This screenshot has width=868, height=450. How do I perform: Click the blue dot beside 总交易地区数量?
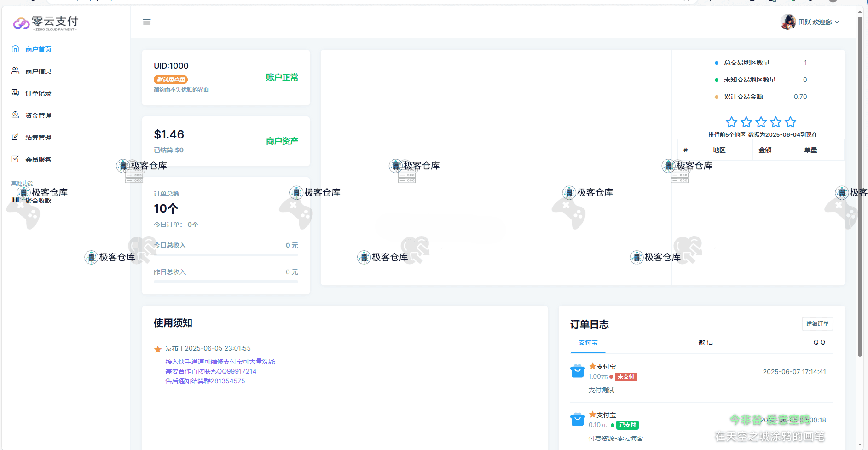tap(716, 63)
